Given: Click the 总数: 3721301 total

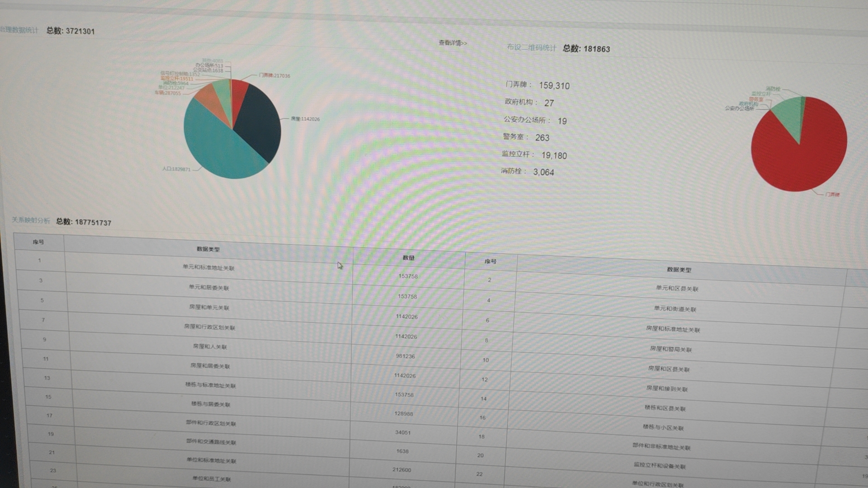Looking at the screenshot, I should (71, 31).
